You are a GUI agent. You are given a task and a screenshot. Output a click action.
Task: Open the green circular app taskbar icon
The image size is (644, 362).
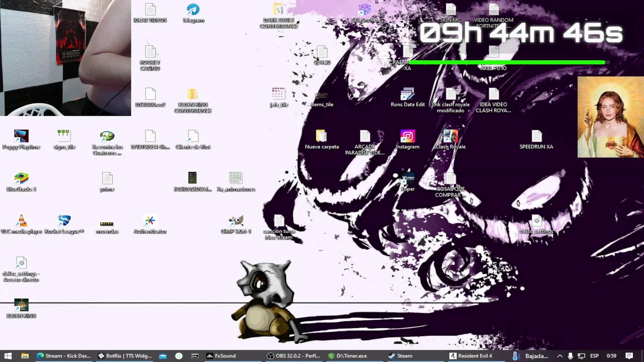click(x=179, y=356)
